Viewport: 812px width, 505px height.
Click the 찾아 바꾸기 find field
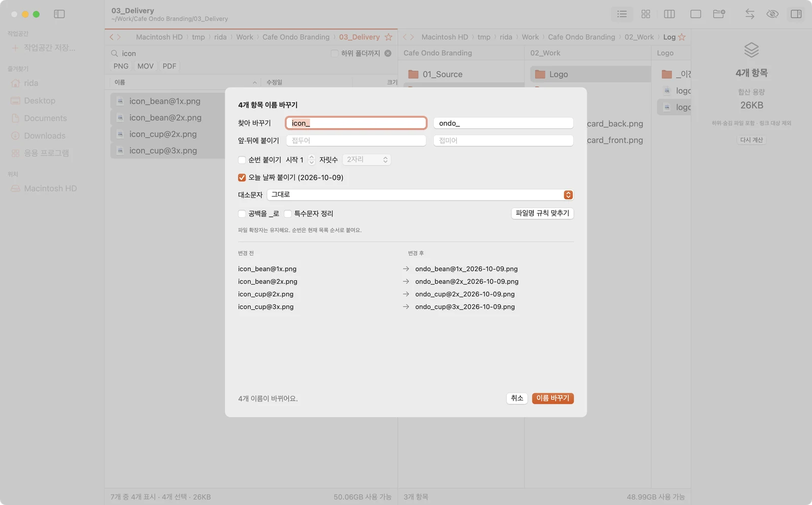[x=356, y=123]
